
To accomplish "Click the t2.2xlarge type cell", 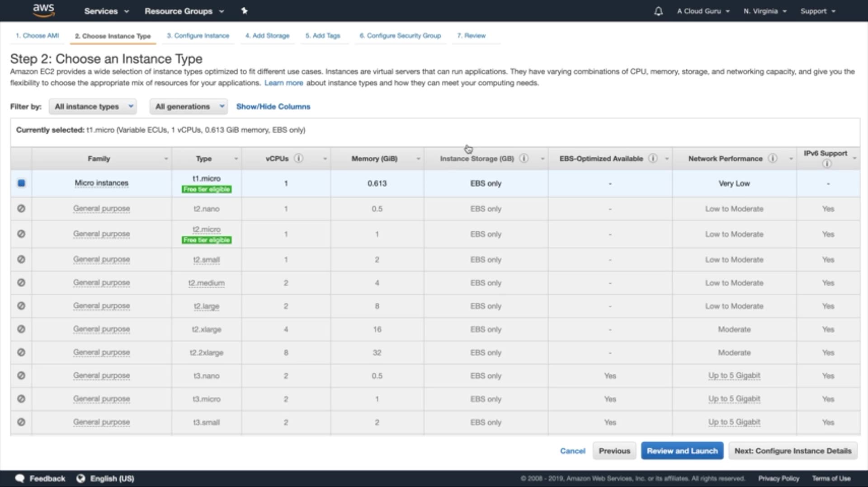I will pos(207,352).
